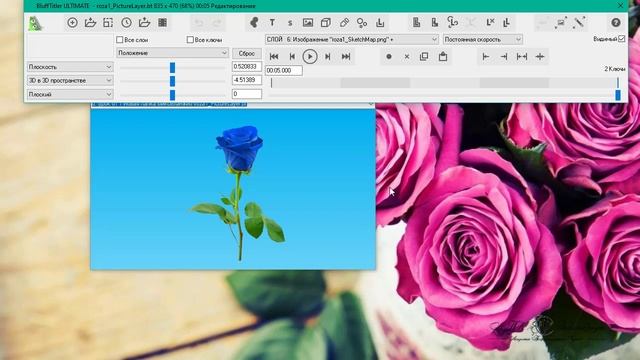This screenshot has height=360, width=640.
Task: Click the crossed-lines key tool icon
Action: 540,57
